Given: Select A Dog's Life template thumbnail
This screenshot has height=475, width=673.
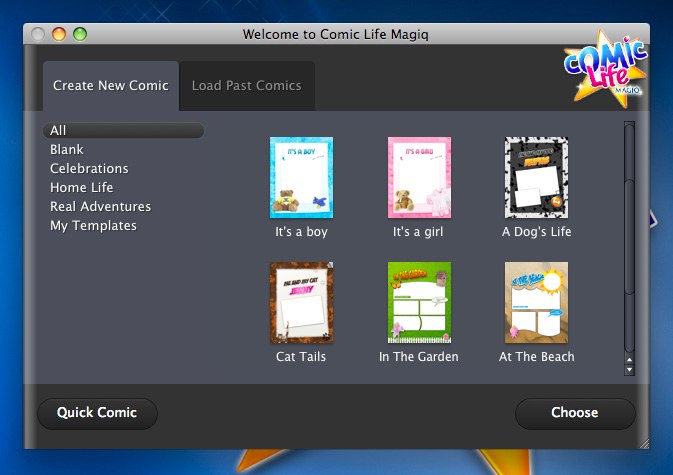Looking at the screenshot, I should coord(537,178).
